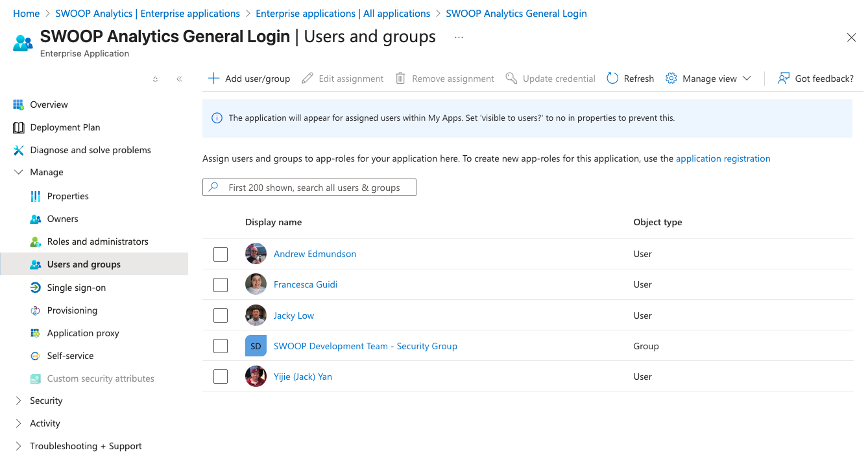
Task: Click the Overview grid icon
Action: point(18,105)
